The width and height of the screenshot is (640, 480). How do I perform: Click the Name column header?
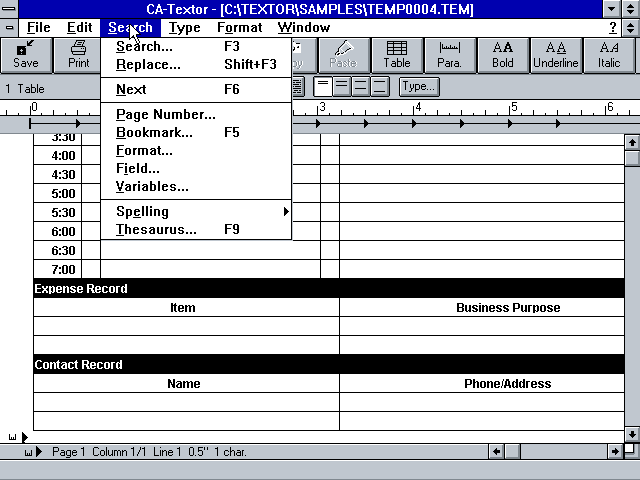pos(184,384)
